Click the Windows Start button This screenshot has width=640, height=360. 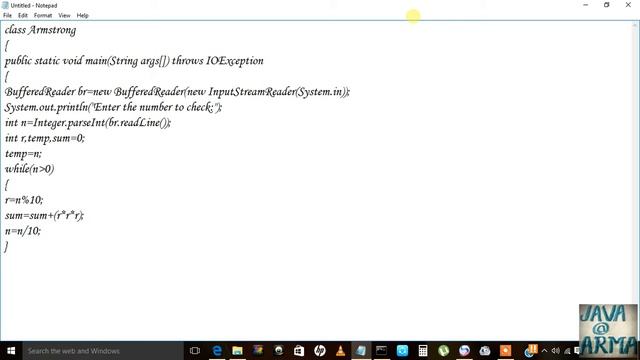11,351
